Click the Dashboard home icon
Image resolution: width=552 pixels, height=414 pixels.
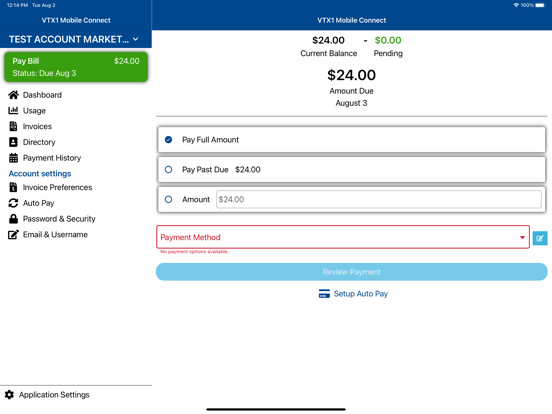tap(13, 95)
